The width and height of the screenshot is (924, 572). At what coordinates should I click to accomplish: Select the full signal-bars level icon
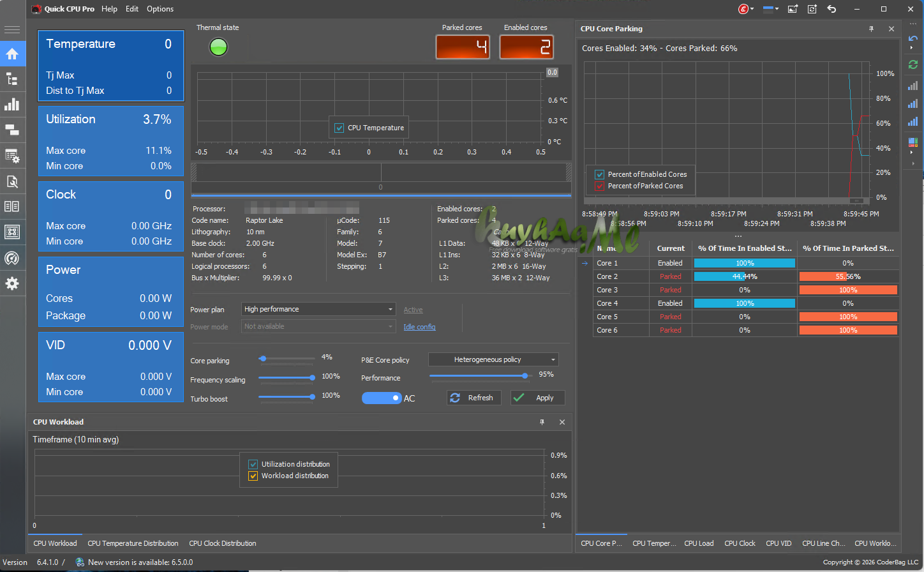point(913,121)
